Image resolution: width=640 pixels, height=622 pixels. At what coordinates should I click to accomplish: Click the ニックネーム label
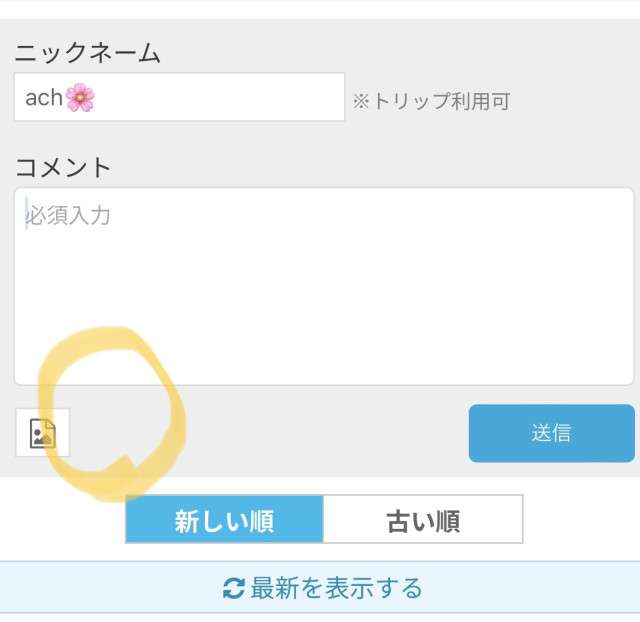[x=87, y=54]
